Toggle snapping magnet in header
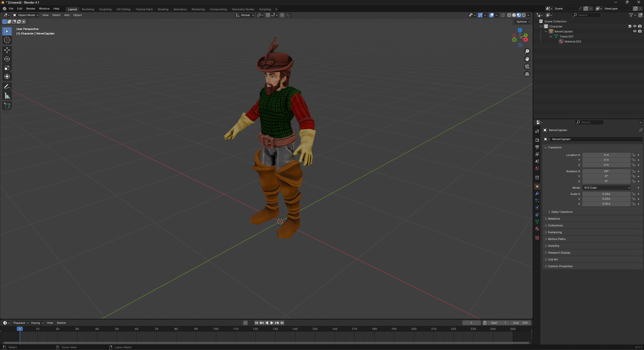Viewport: 644px width, 350px height. [268, 15]
